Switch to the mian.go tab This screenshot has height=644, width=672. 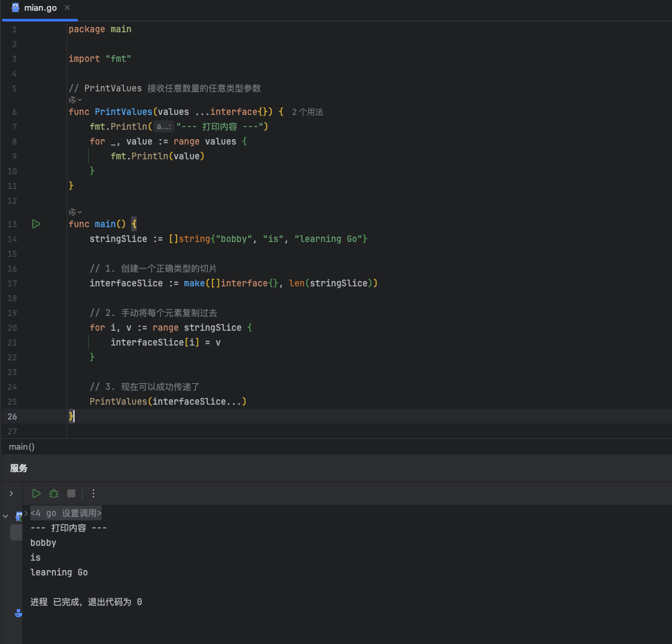40,7
